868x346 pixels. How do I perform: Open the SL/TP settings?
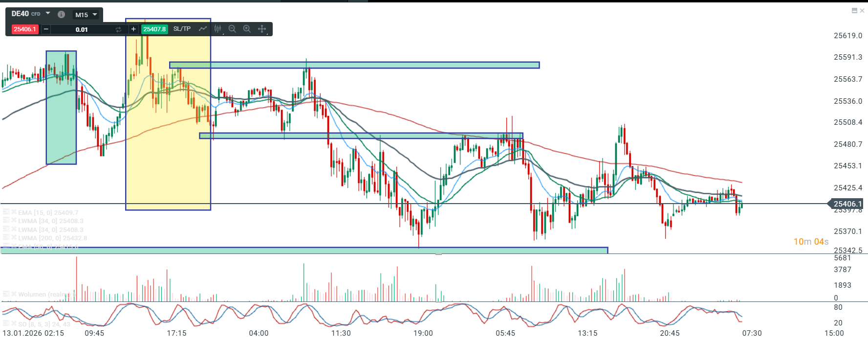point(182,29)
